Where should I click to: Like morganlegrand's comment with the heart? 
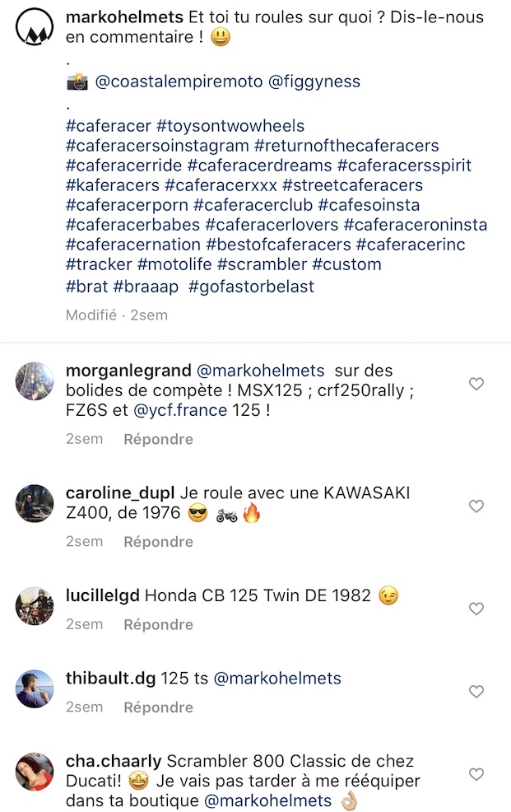tap(476, 384)
